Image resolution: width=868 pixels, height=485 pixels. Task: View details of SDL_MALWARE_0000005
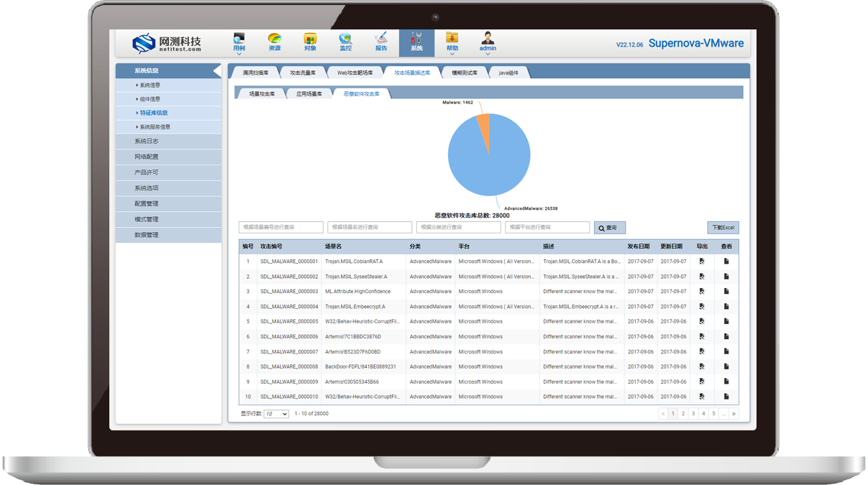726,321
